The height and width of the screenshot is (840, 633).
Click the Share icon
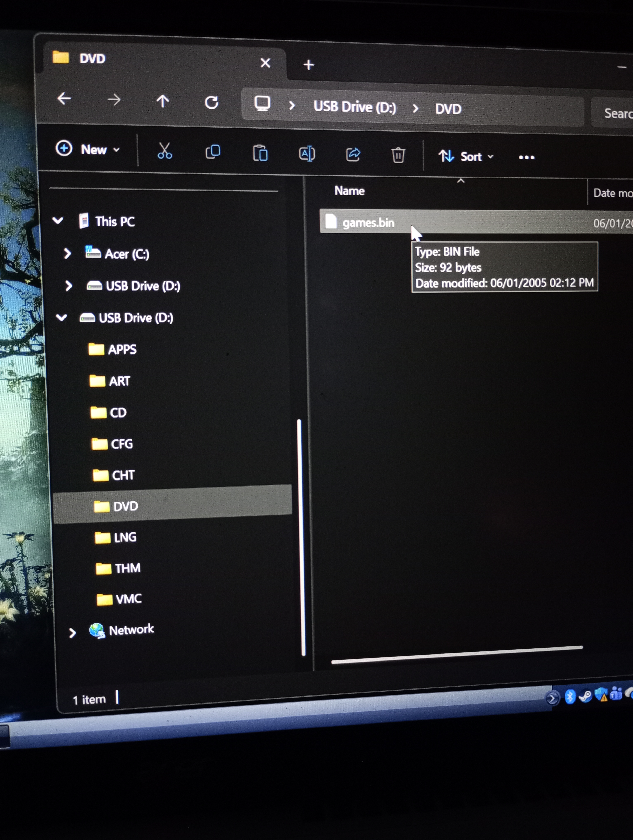coord(353,155)
